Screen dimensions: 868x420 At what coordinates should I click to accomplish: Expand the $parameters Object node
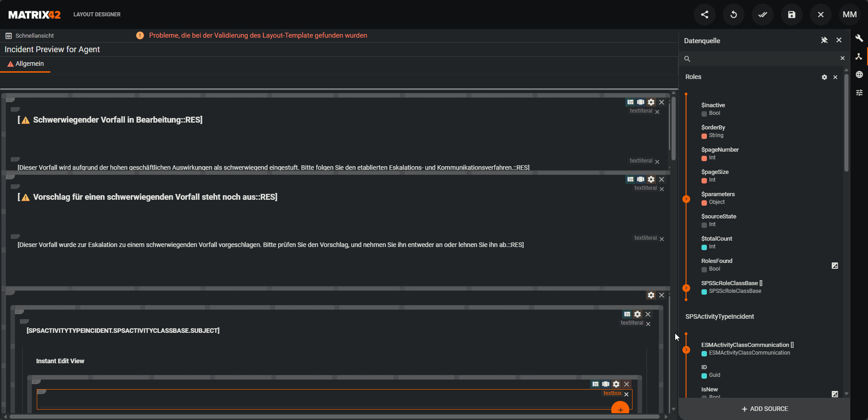pyautogui.click(x=686, y=199)
